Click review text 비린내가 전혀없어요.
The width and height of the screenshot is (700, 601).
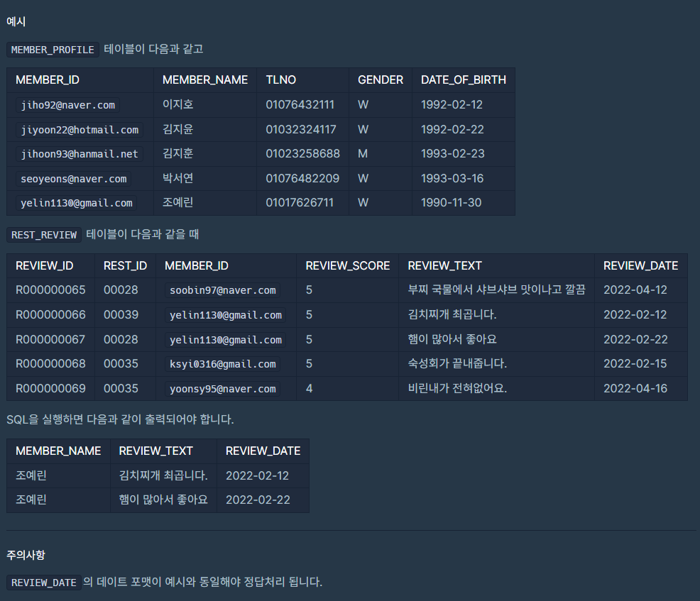[457, 388]
